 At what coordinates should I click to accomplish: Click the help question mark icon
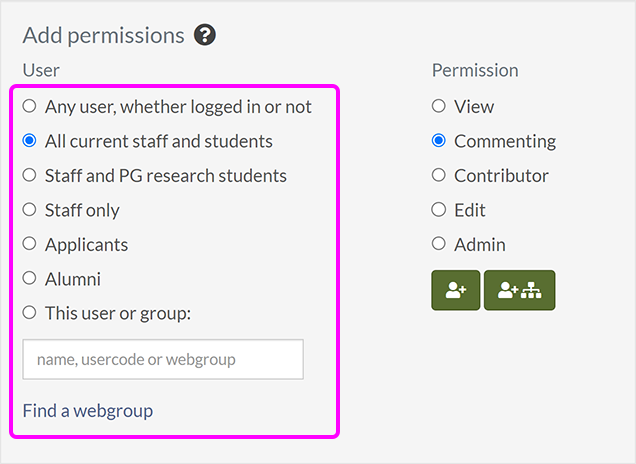[x=206, y=35]
